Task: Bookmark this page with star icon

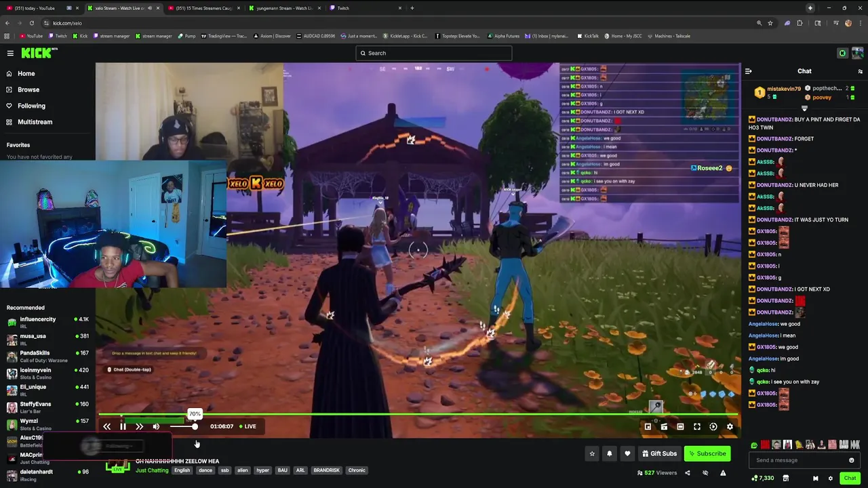Action: pyautogui.click(x=770, y=23)
